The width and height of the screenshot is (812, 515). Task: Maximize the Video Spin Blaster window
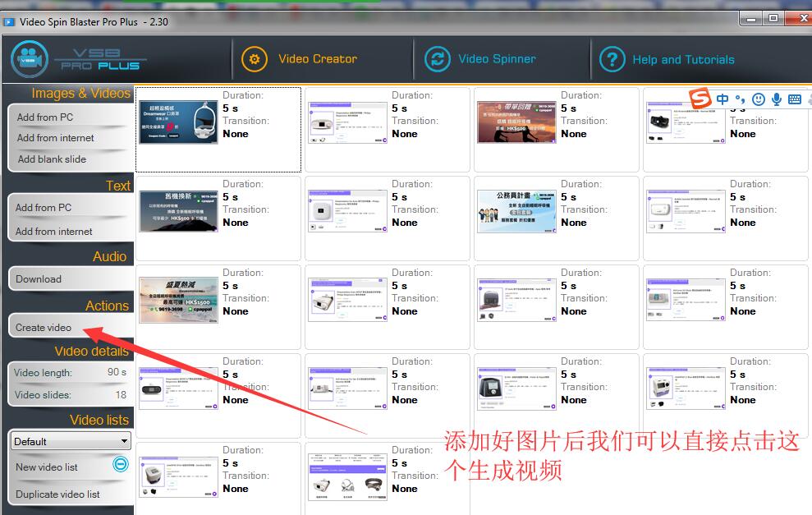pos(773,19)
